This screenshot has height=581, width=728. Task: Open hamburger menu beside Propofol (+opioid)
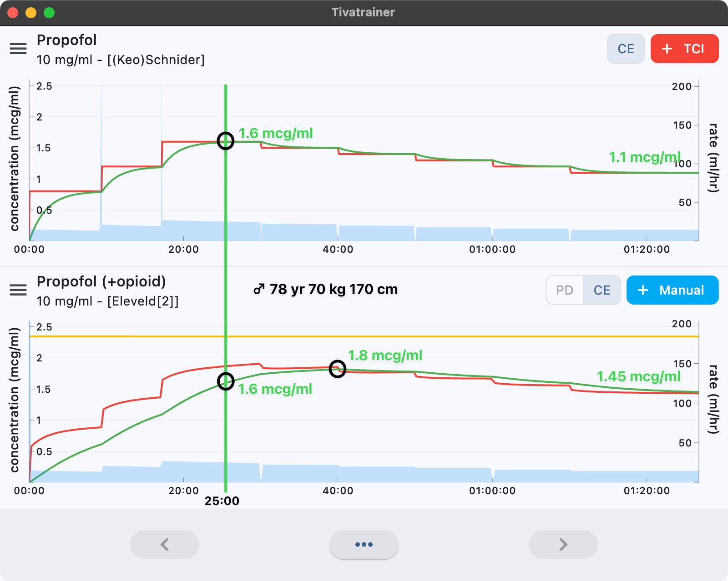18,290
